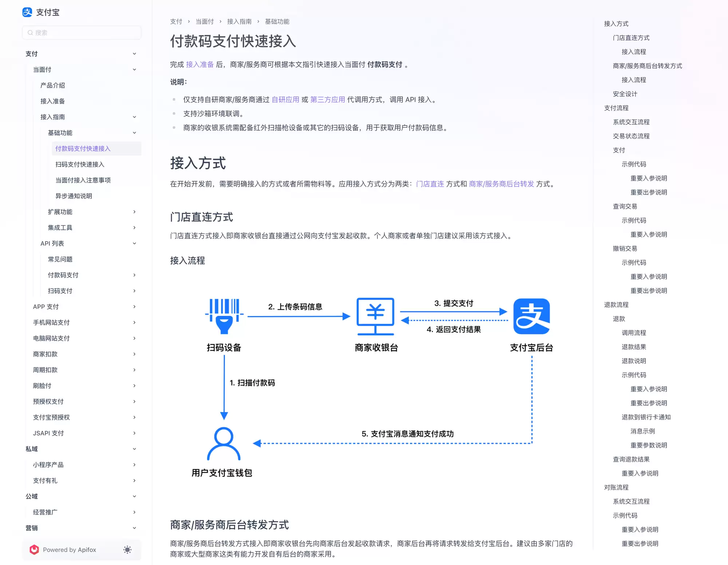Jump to 对账流程 in outline

click(616, 488)
